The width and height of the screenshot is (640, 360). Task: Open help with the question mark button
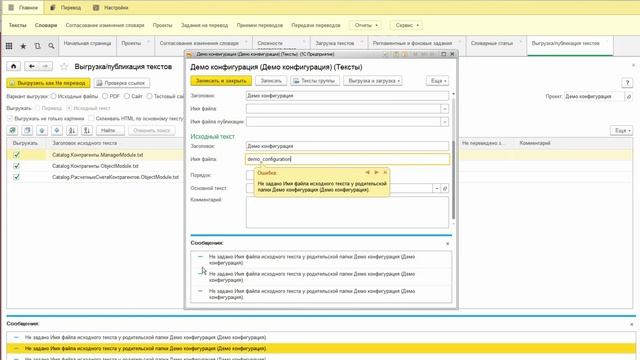[x=627, y=83]
